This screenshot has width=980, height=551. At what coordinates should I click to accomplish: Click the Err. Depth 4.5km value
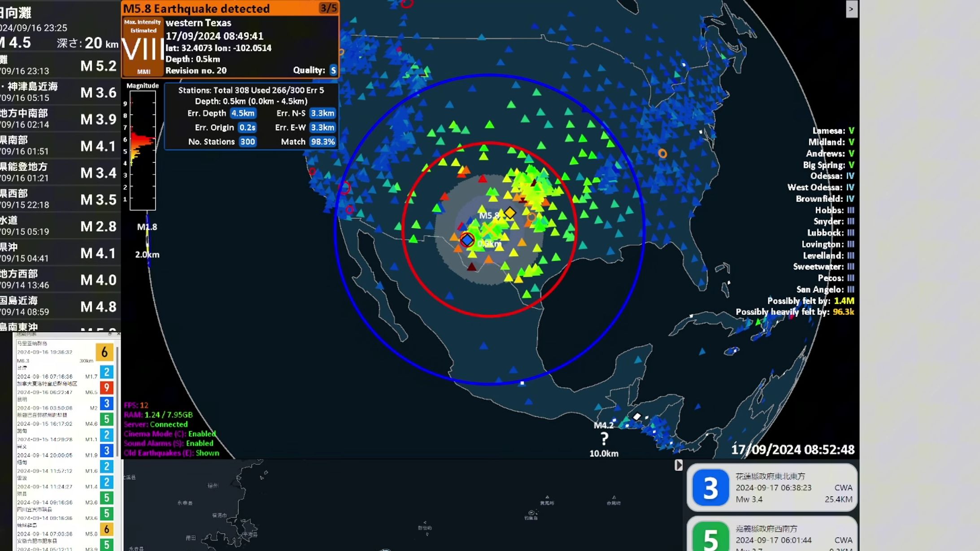point(243,113)
